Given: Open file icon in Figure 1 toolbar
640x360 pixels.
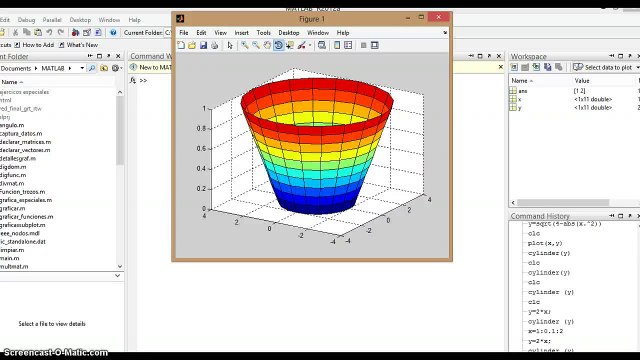Looking at the screenshot, I should click(x=192, y=45).
